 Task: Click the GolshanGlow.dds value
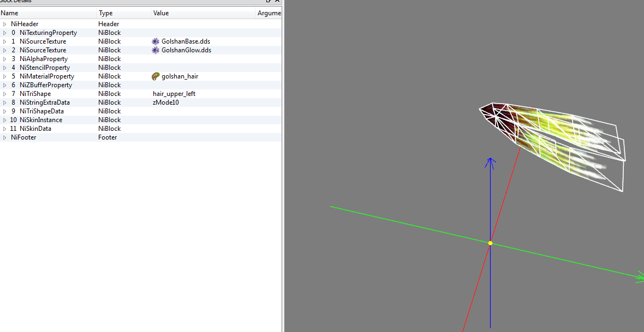coord(187,50)
